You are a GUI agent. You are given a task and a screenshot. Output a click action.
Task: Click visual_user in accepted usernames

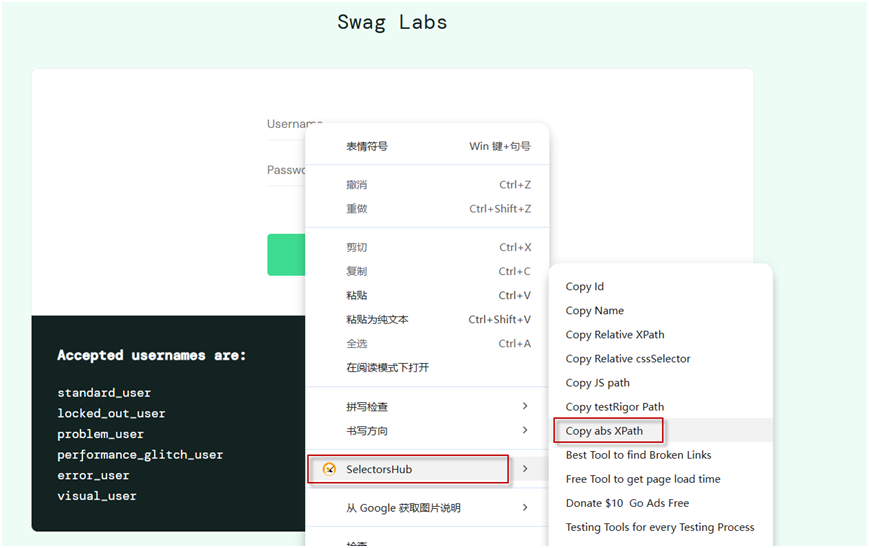tap(97, 496)
